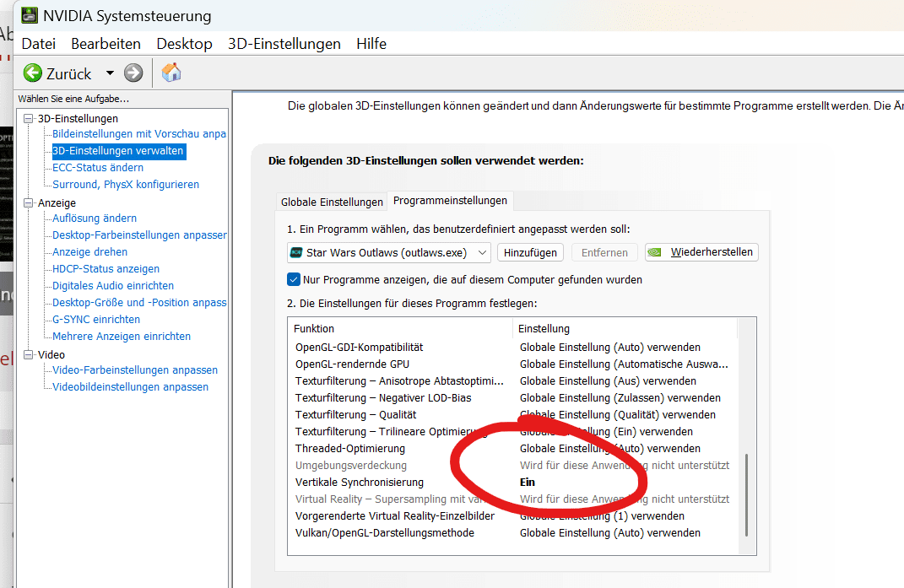Image resolution: width=904 pixels, height=588 pixels.
Task: Select Texturfilterung – Negativer LOD-Bias row
Action: tap(513, 398)
